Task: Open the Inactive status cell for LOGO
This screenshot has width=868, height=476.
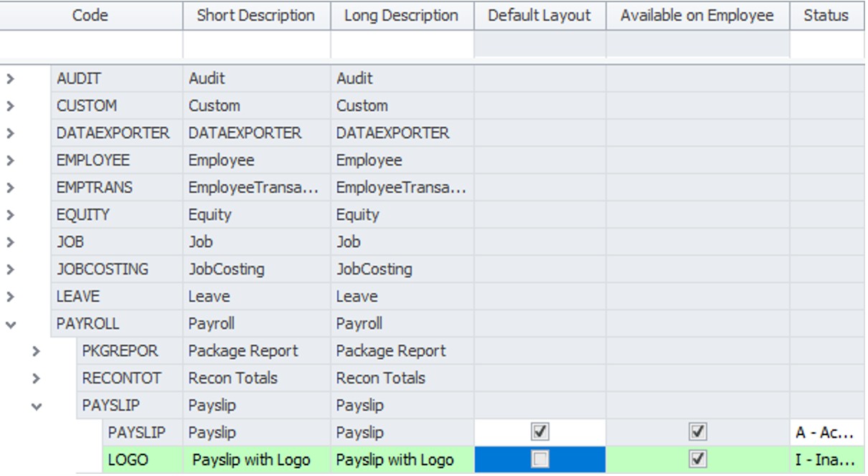Action: pos(826,460)
